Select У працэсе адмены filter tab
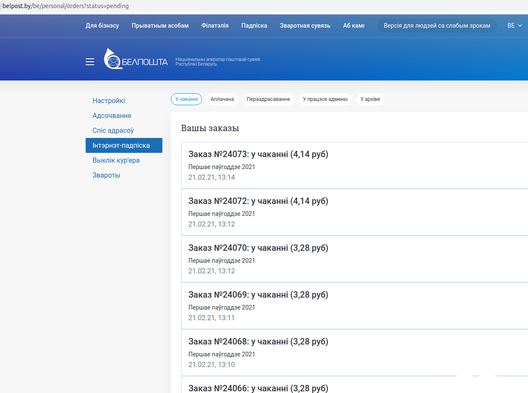528x393 pixels. click(325, 99)
